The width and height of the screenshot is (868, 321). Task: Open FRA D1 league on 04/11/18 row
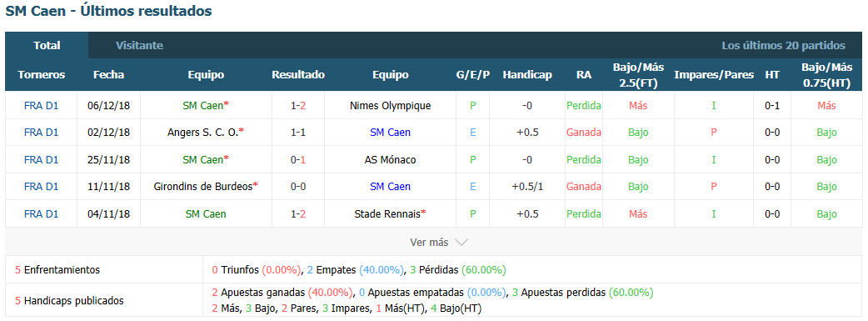pos(42,214)
